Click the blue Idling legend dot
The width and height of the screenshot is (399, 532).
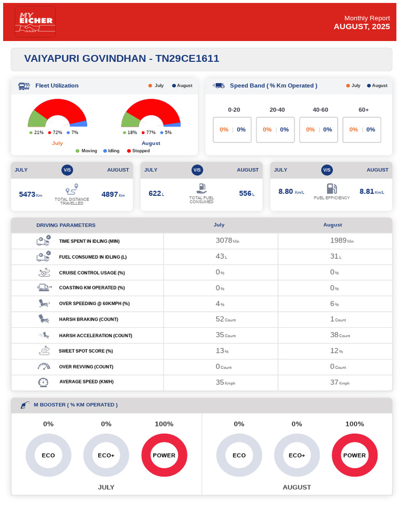[105, 151]
